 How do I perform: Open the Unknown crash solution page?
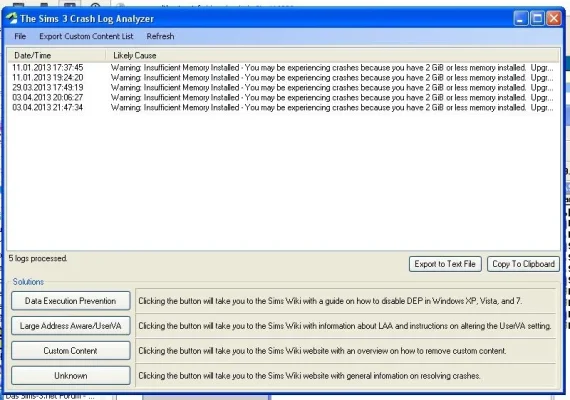click(71, 376)
